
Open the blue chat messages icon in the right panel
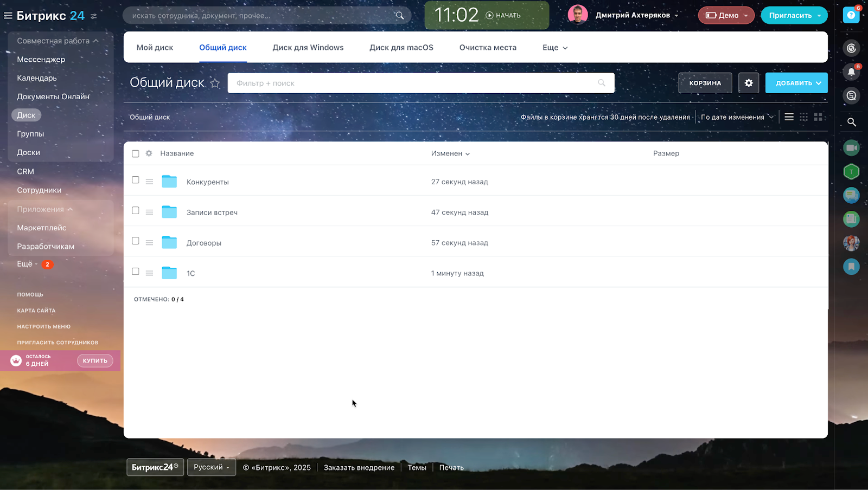point(851,195)
